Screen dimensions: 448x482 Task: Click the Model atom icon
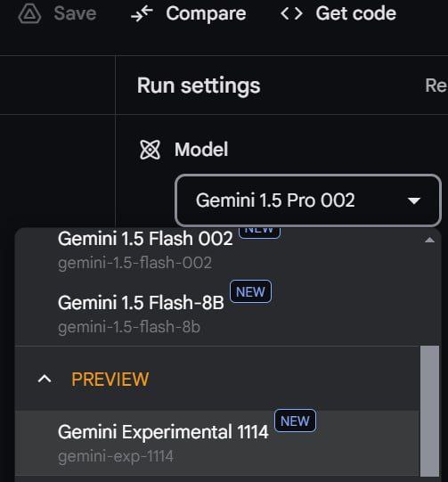point(150,150)
